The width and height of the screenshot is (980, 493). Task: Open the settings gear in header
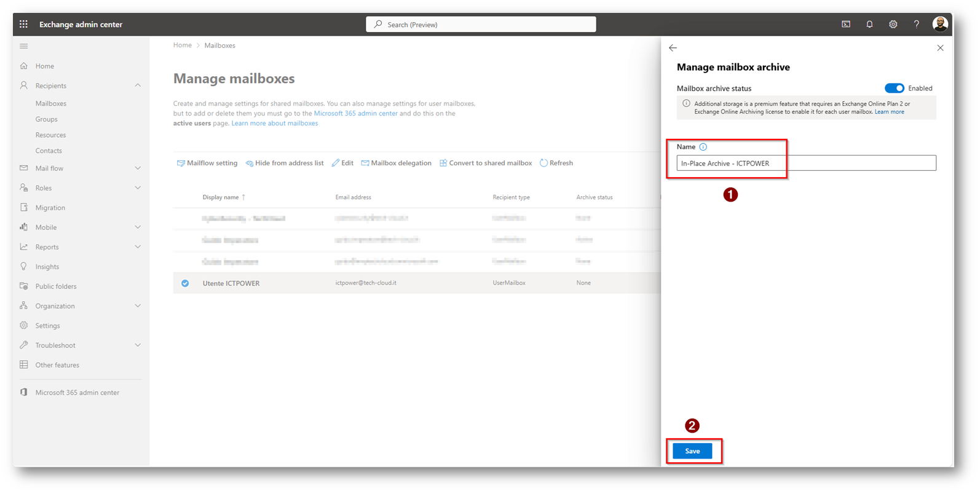point(893,25)
